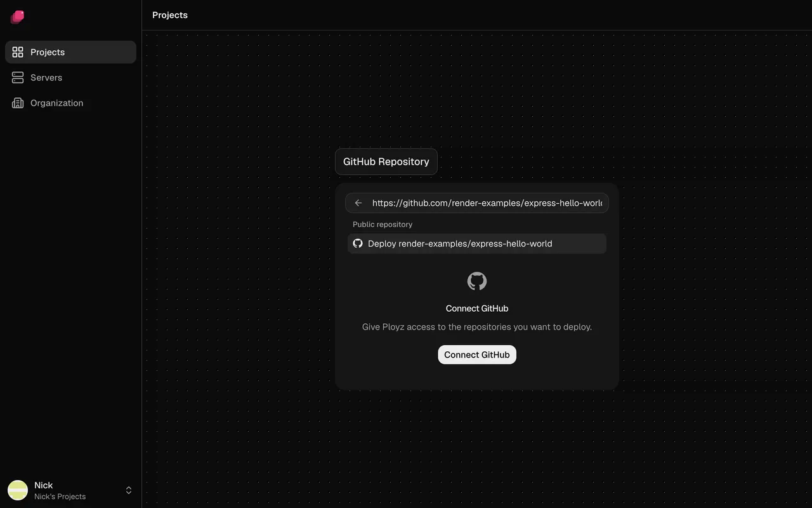The height and width of the screenshot is (508, 812).
Task: Click 'Give Ployz access' description text
Action: [477, 327]
